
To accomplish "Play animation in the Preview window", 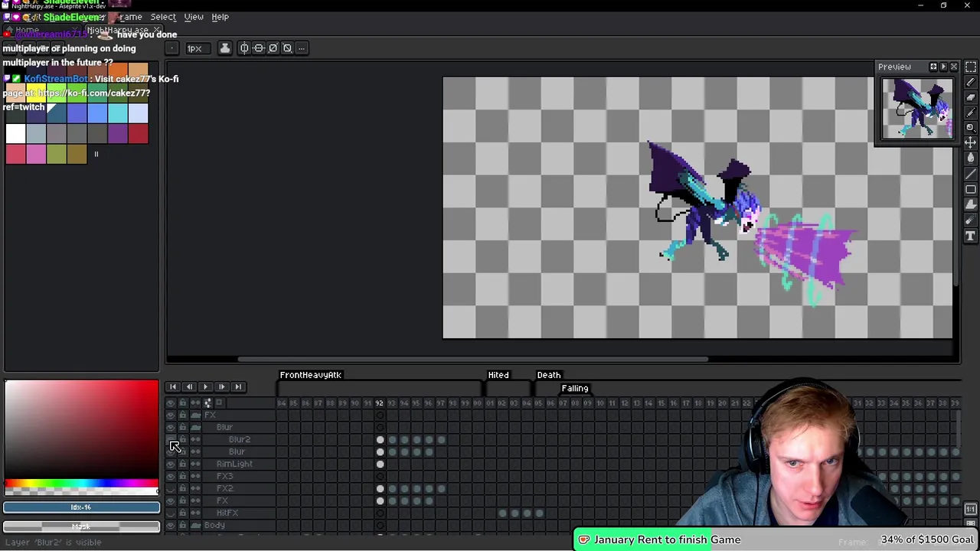I will click(943, 67).
